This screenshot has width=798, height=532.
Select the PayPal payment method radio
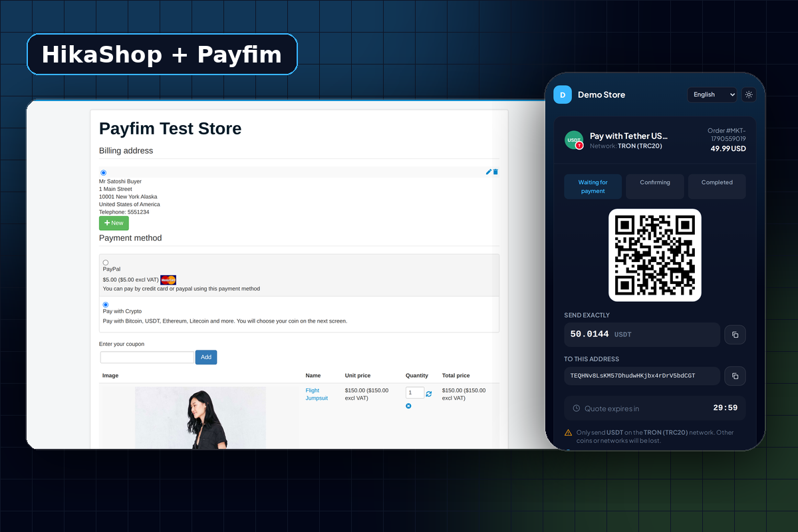106,263
